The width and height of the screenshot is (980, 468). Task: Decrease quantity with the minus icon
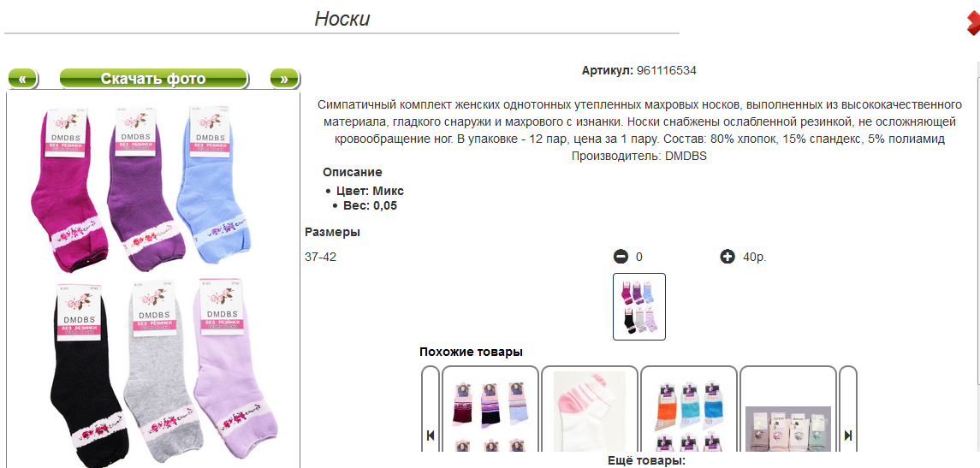pos(621,256)
